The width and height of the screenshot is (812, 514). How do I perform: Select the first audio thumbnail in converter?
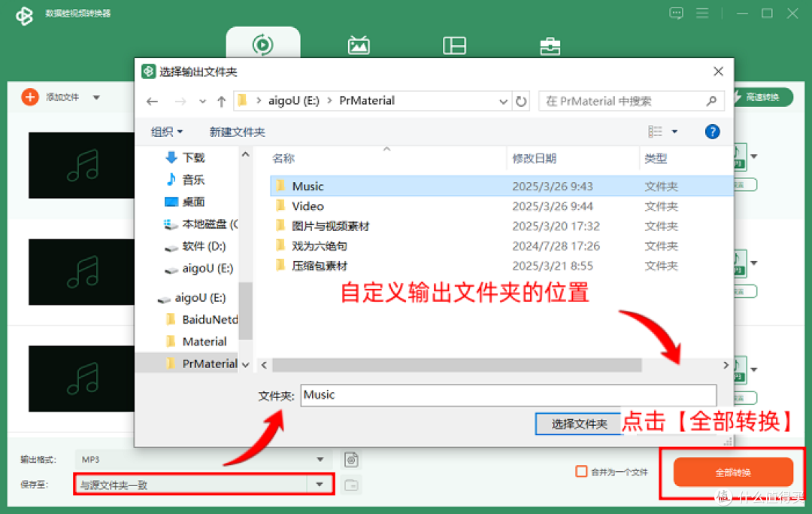(81, 166)
